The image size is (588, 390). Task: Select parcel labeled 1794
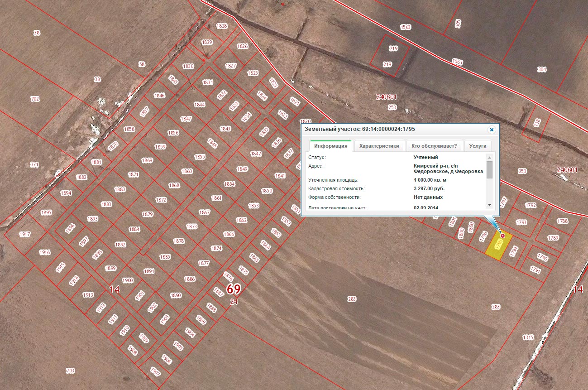[513, 251]
